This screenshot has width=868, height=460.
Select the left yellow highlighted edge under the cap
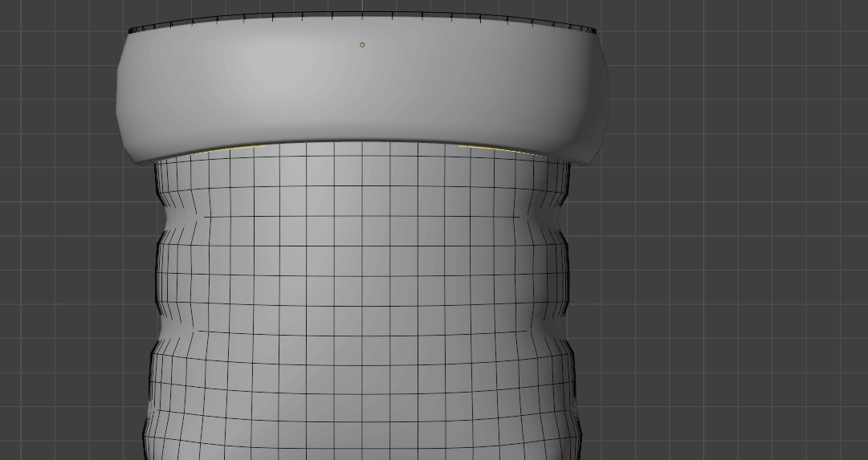(x=233, y=149)
